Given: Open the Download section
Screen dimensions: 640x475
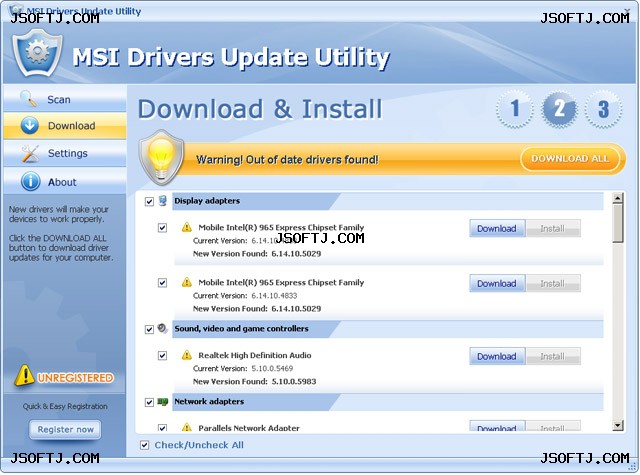Looking at the screenshot, I should point(65,126).
